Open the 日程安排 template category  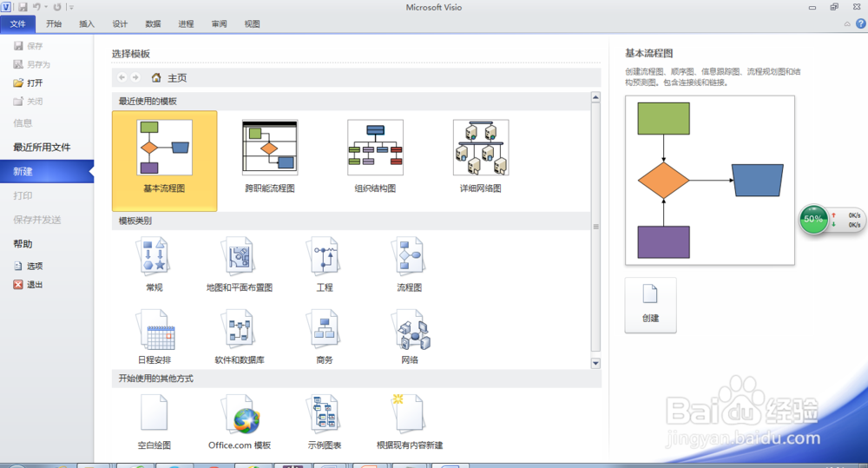click(155, 337)
